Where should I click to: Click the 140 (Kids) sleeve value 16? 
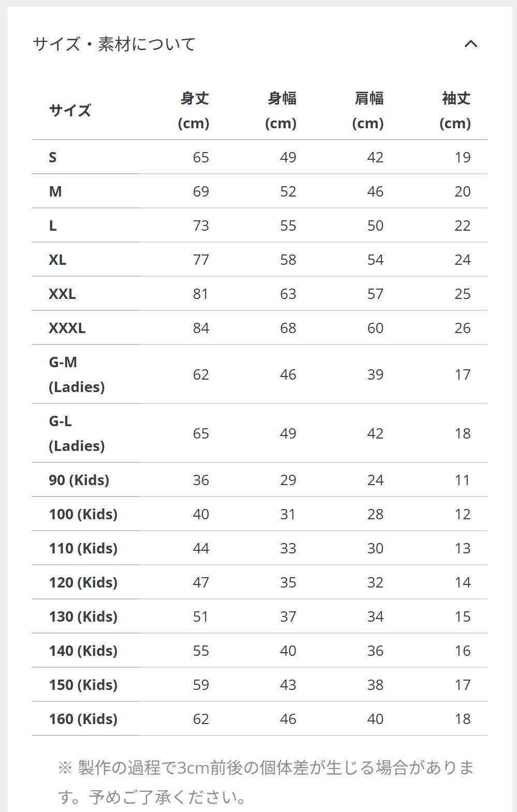click(x=463, y=651)
